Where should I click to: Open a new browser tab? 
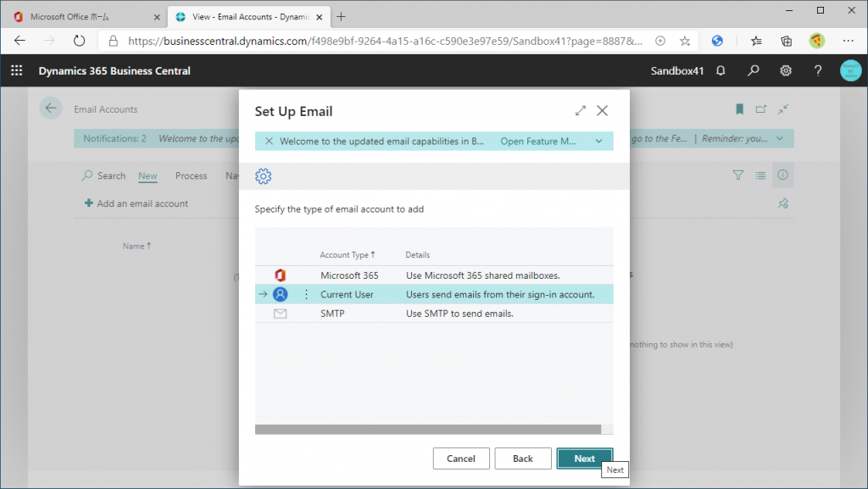pos(341,17)
